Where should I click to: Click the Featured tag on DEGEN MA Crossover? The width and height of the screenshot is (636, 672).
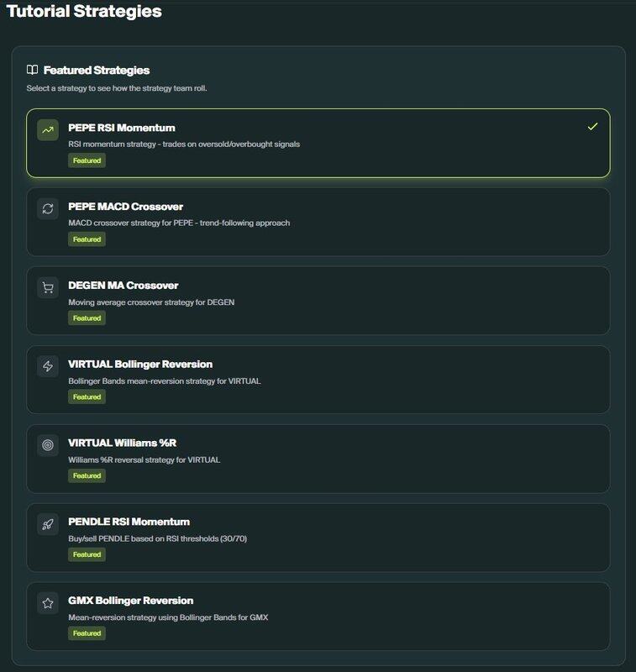tap(87, 318)
